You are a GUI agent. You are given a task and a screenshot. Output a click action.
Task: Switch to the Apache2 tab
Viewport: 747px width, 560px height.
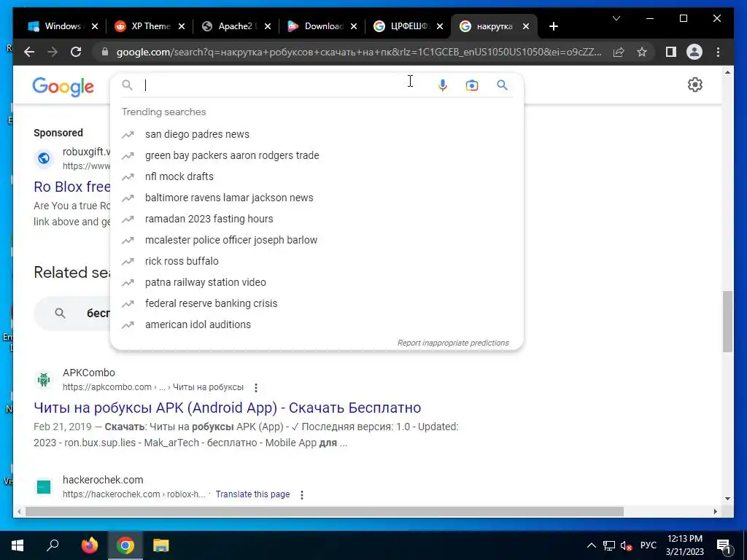tap(237, 26)
